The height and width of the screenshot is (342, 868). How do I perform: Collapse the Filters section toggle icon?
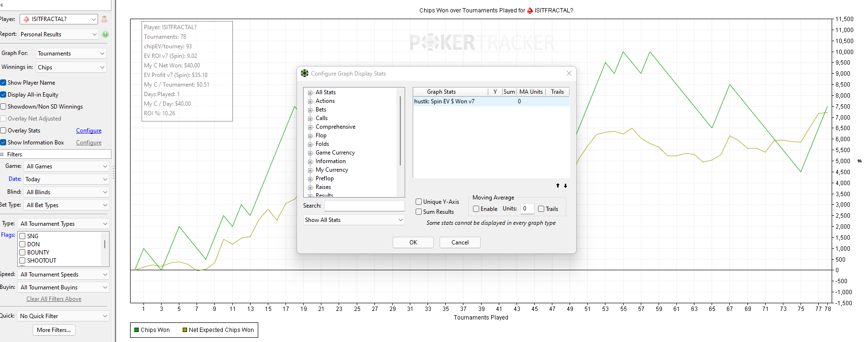(x=2, y=154)
